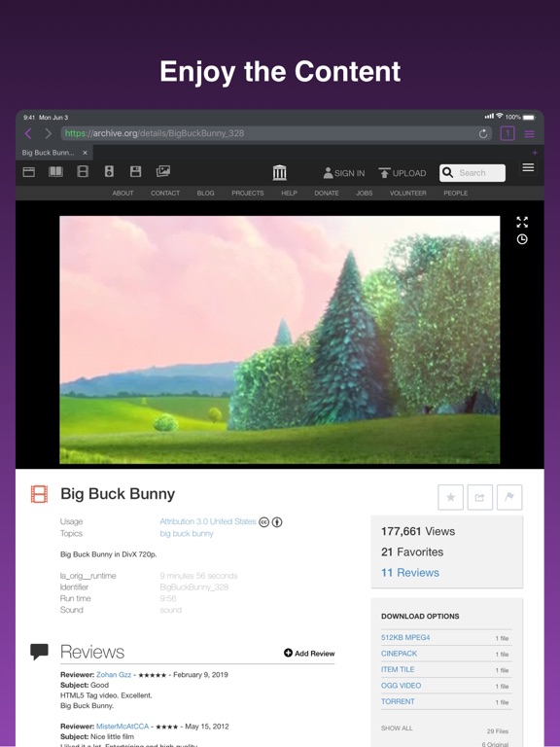Go back with the browser back arrow
The height and width of the screenshot is (747, 560).
pos(28,134)
